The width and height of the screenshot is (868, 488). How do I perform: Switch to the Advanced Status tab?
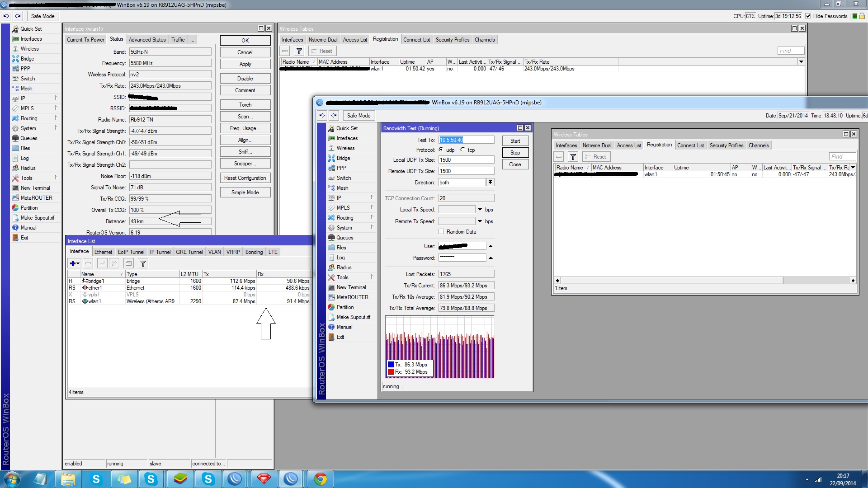pyautogui.click(x=147, y=39)
